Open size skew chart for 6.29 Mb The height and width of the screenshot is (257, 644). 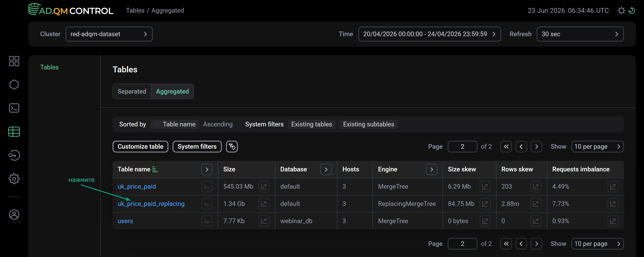pyautogui.click(x=485, y=187)
